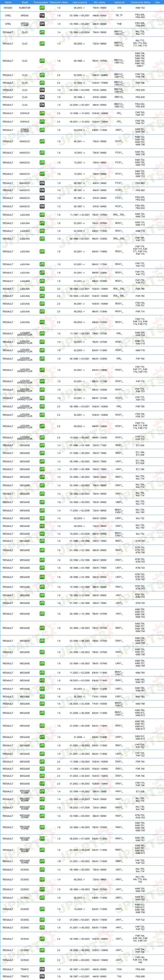
Task: Click the petrol icon in the Clio 10.1999 -> 09.2004 row
Action: coord(42,32)
